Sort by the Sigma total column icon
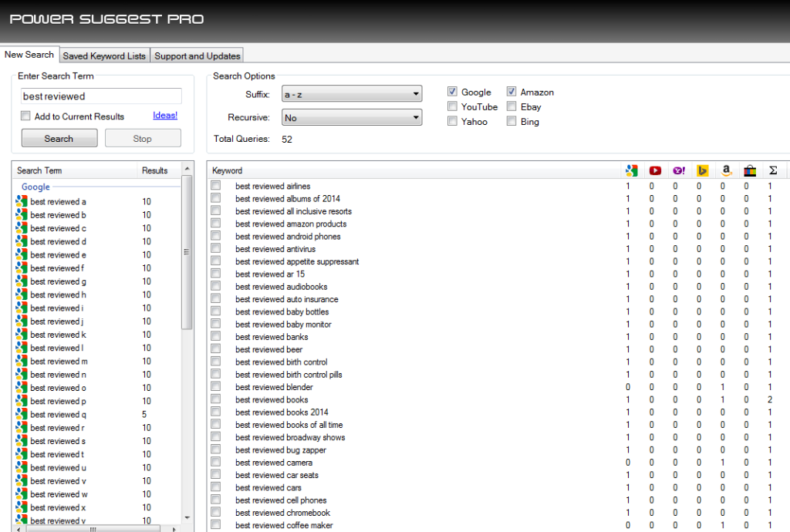 pos(773,170)
